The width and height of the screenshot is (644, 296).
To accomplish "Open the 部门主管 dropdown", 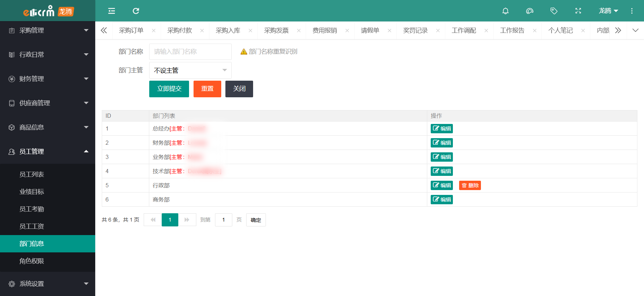I will click(190, 70).
